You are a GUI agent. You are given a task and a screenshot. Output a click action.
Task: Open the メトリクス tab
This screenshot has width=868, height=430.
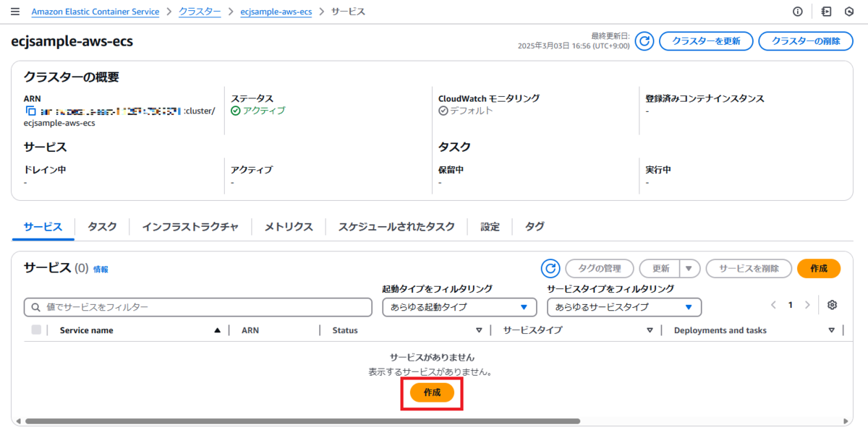click(289, 226)
